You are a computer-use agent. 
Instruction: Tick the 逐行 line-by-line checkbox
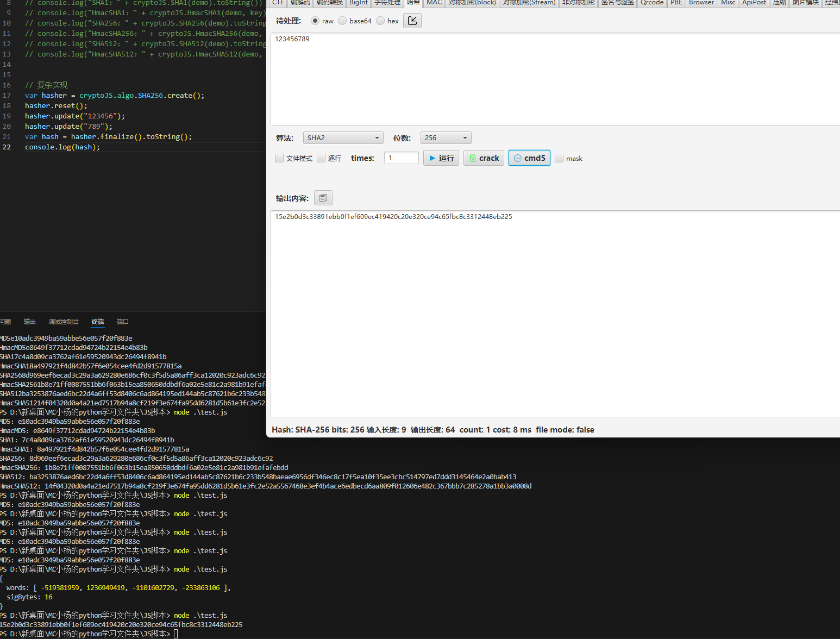[x=321, y=158]
